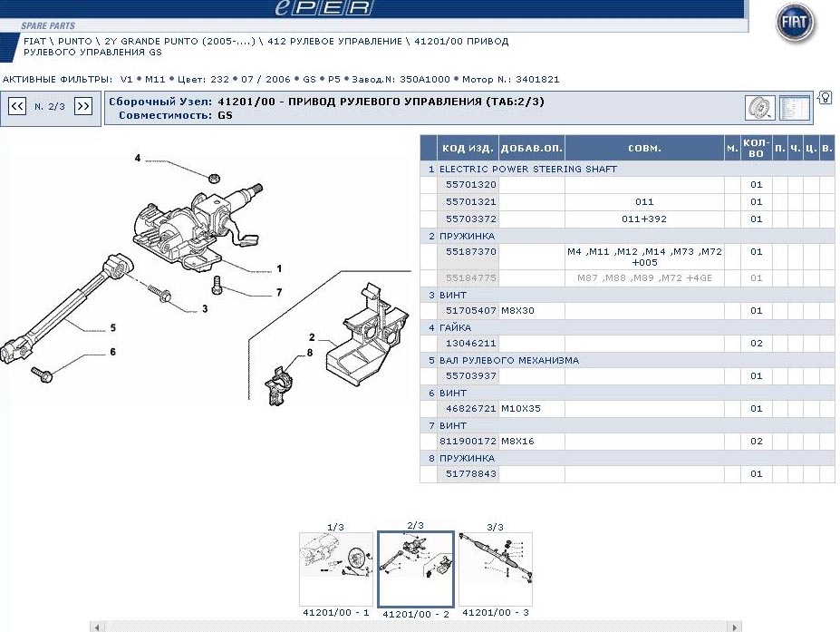Click FIAT in the breadcrumb path
The width and height of the screenshot is (840, 632).
34,42
